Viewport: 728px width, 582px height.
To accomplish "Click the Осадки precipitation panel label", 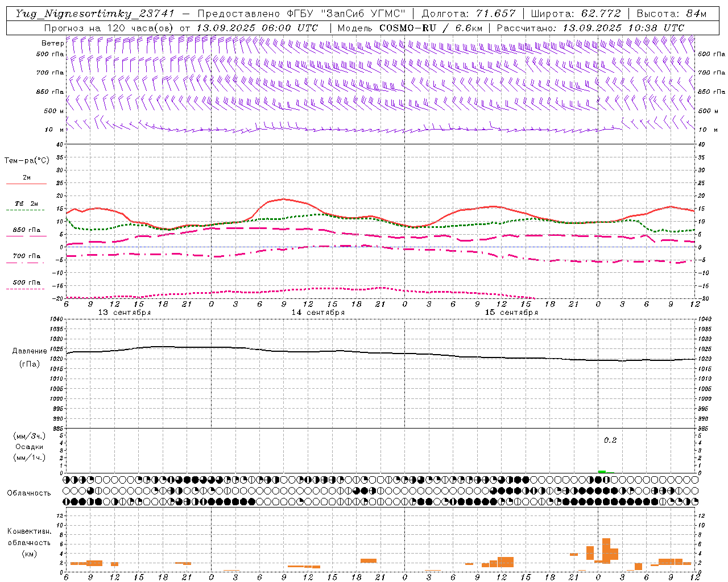I will [30, 447].
